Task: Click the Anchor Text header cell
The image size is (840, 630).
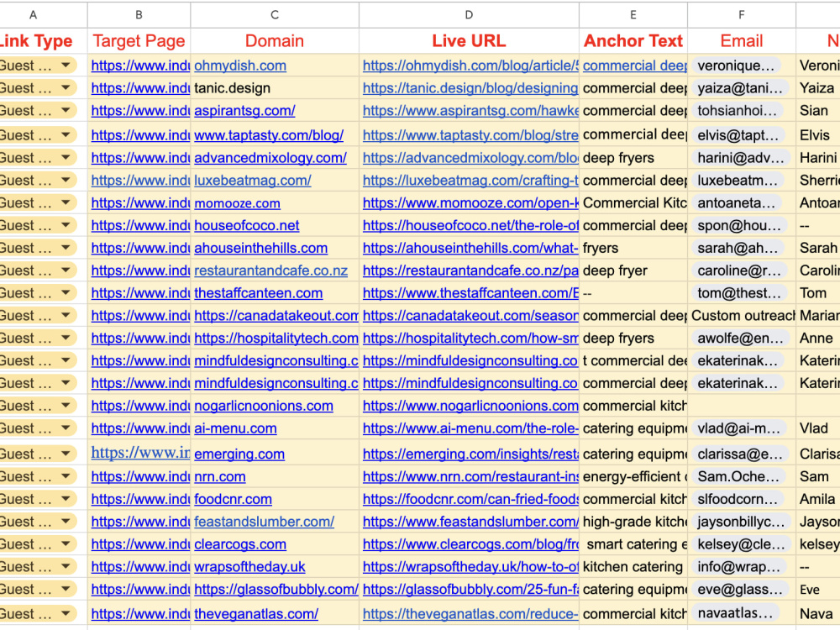Action: coord(633,40)
